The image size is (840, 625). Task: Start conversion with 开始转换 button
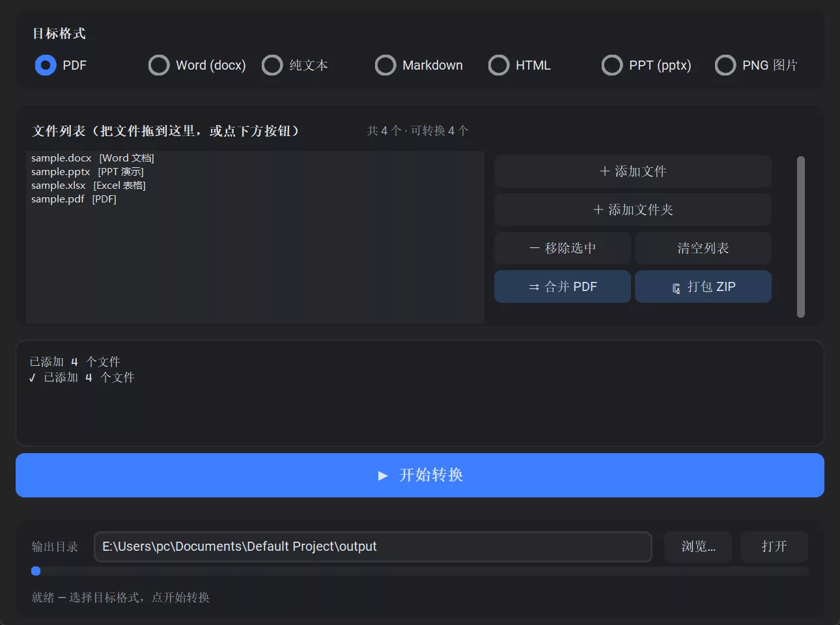click(420, 475)
